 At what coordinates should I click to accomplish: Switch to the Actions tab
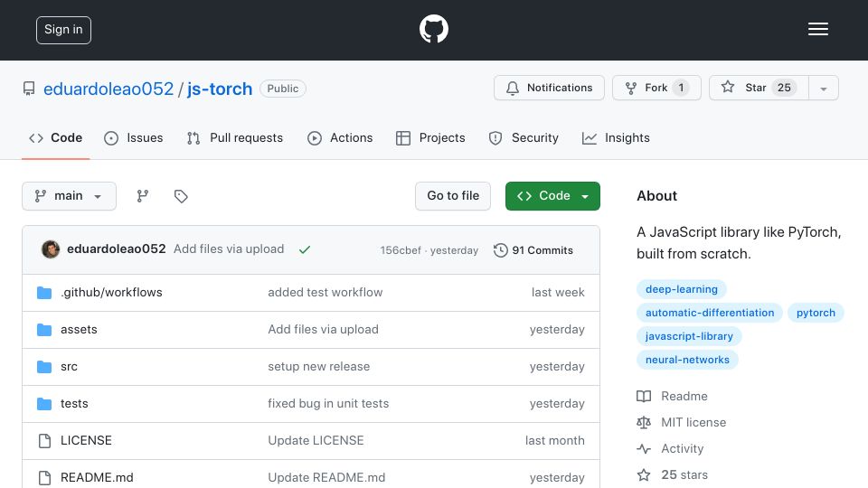340,137
